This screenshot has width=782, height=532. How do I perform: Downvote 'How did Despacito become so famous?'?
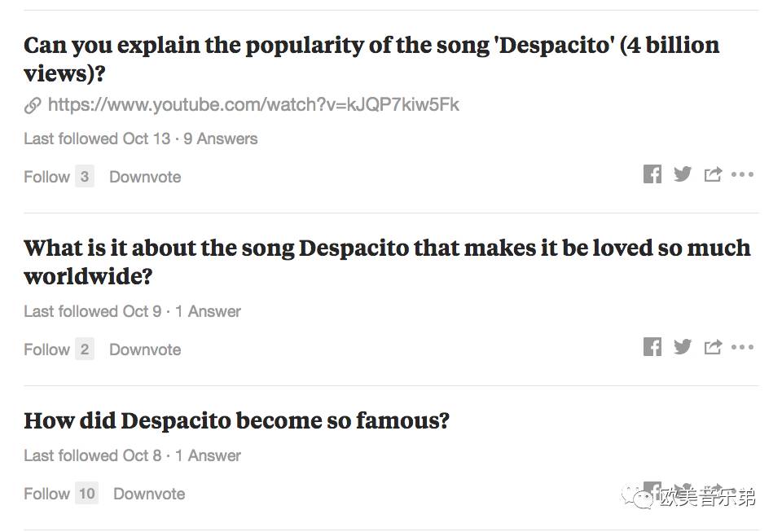[x=149, y=494]
